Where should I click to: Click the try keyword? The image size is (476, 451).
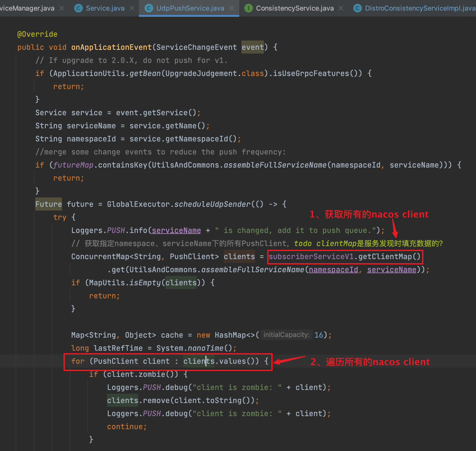(60, 217)
